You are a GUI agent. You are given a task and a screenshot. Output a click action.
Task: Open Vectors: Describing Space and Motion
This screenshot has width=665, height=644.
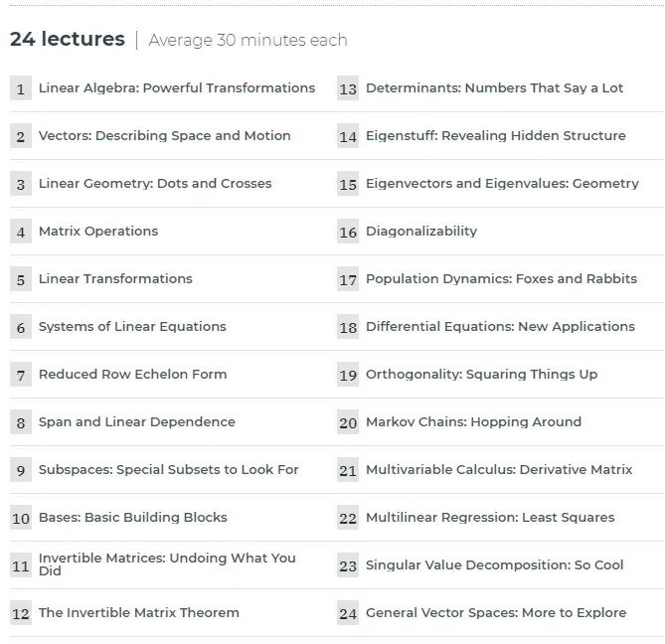[x=165, y=135]
